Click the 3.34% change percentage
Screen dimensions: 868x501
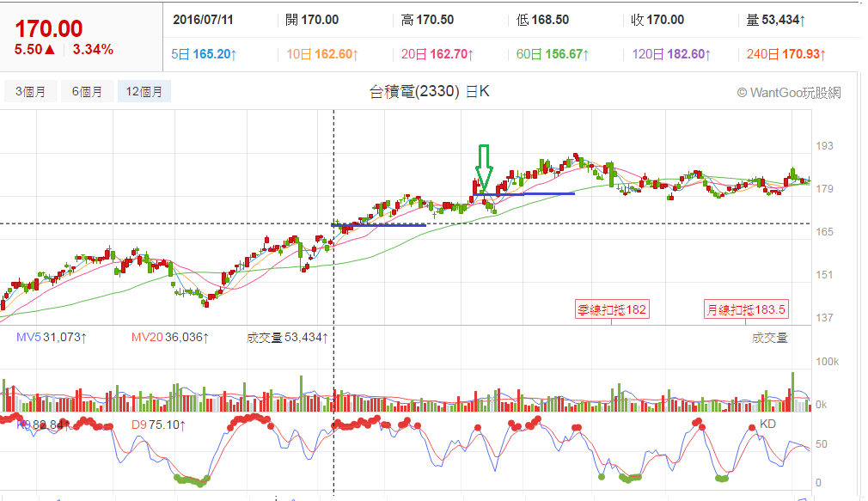[93, 49]
